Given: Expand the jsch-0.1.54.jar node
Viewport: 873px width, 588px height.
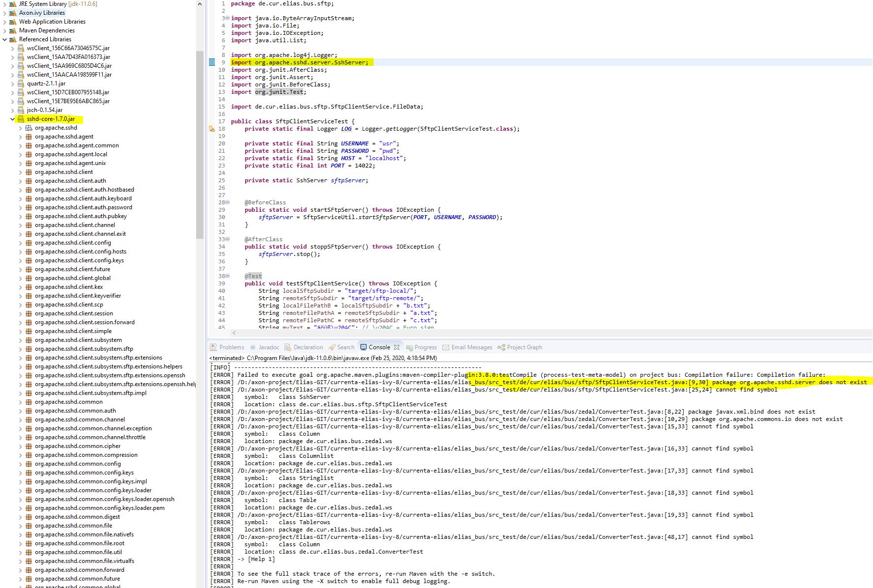Looking at the screenshot, I should pos(13,110).
